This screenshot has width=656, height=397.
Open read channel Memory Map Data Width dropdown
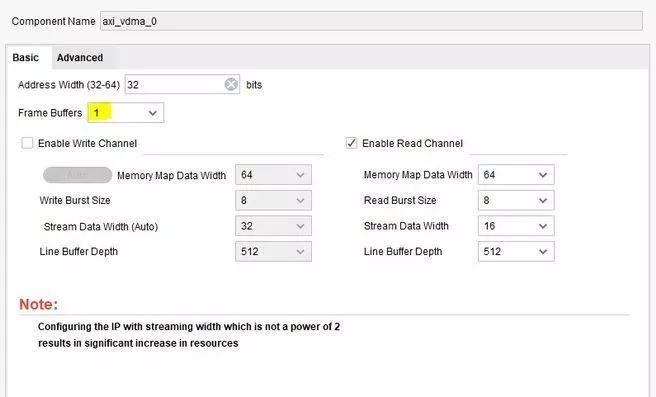coord(516,175)
